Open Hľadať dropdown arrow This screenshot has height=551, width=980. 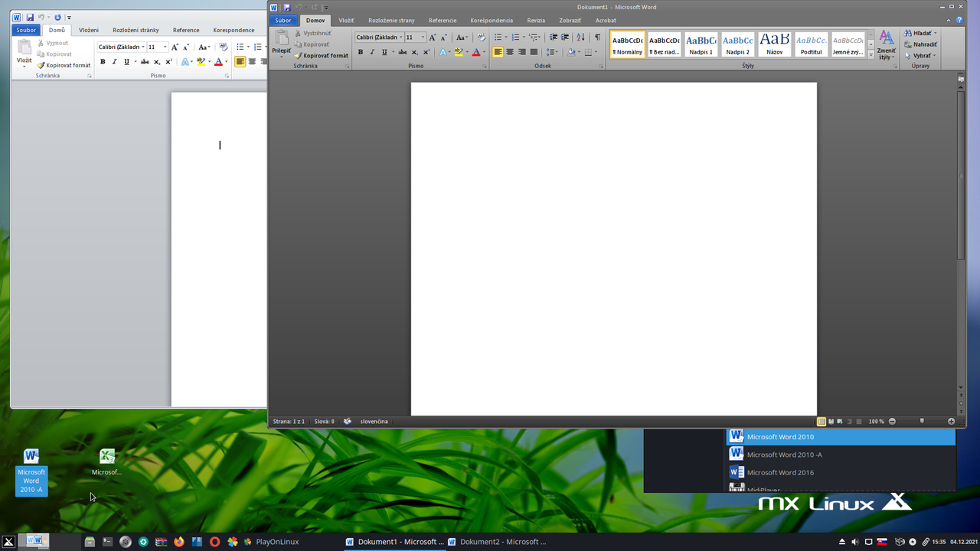click(935, 34)
